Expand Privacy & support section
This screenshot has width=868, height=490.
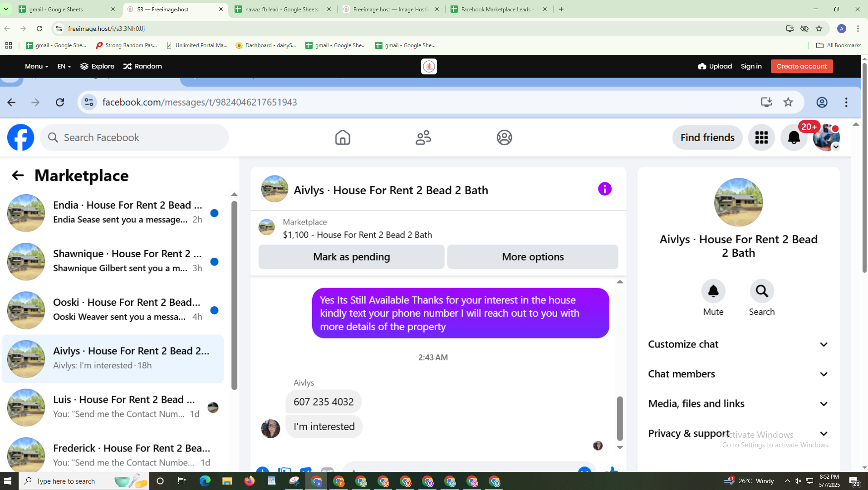pyautogui.click(x=738, y=433)
